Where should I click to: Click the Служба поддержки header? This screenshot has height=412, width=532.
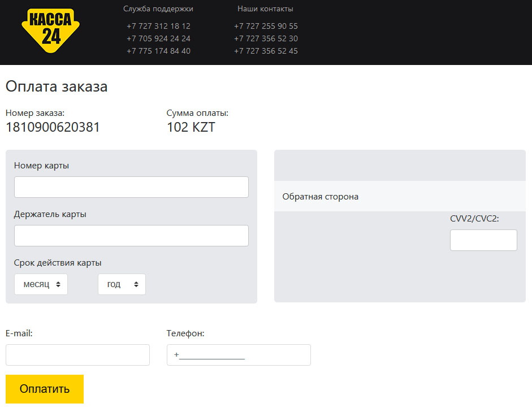tap(158, 9)
